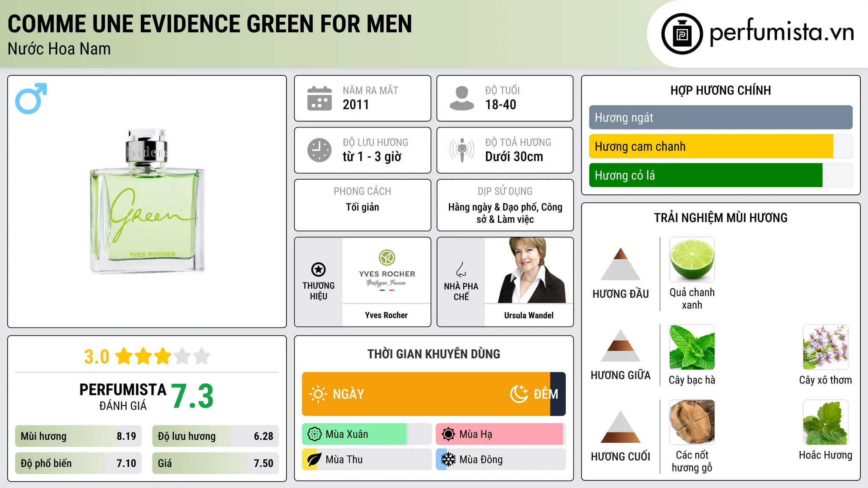Screen dimensions: 868x488
Task: Click the leaf icon for Mùa Thu
Action: point(314,460)
